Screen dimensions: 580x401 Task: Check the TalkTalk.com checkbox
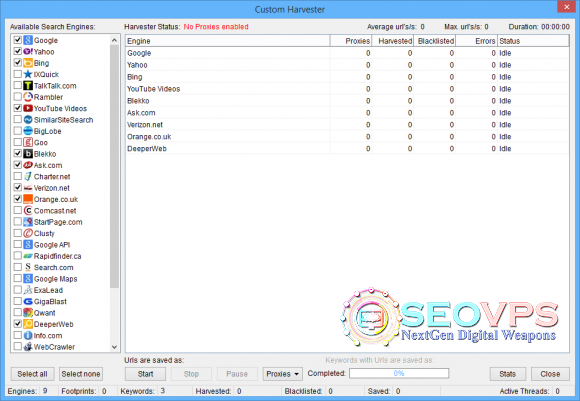(17, 85)
